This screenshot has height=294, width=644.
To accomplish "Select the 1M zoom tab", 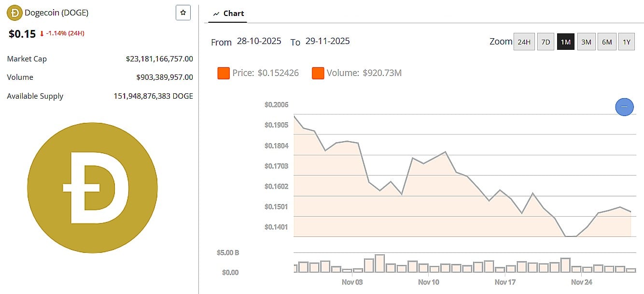I will pos(565,42).
